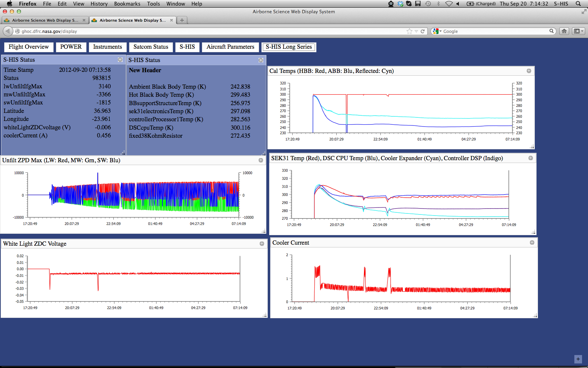Bookmark page with the star icon
Screen dimensions: 588x368
tap(409, 31)
